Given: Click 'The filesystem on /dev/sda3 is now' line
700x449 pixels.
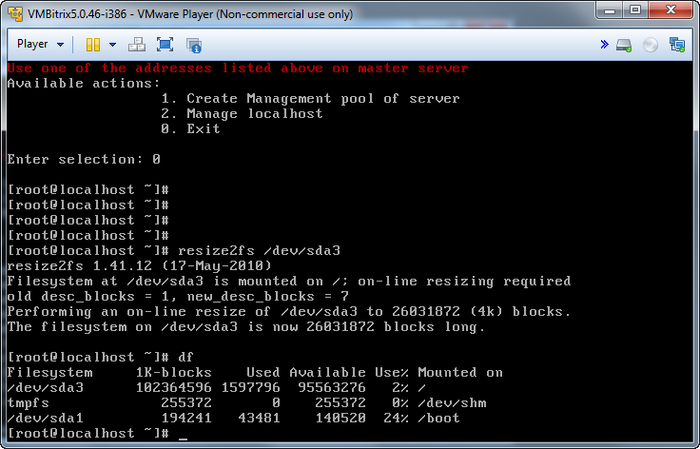Looking at the screenshot, I should [246, 327].
